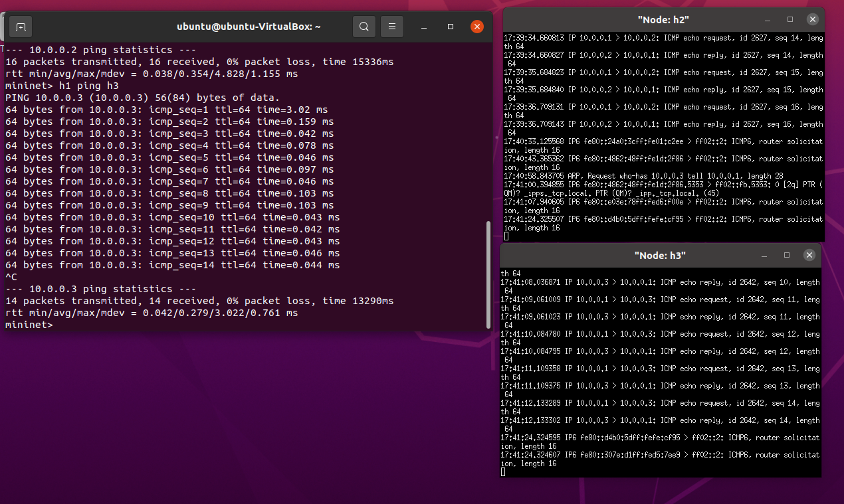The image size is (844, 504).
Task: Maximize the Node: h3 window
Action: click(787, 255)
